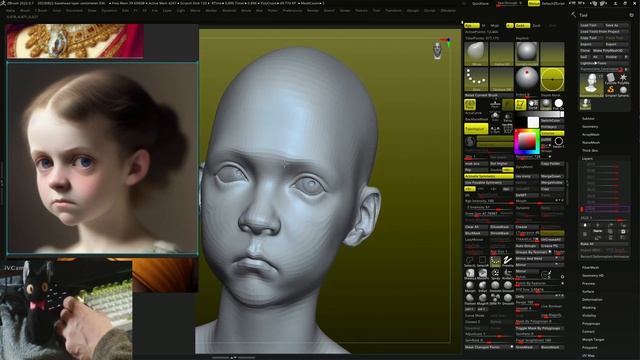The height and width of the screenshot is (360, 640).
Task: Toggle the Rgb mode button
Action: [x=471, y=25]
